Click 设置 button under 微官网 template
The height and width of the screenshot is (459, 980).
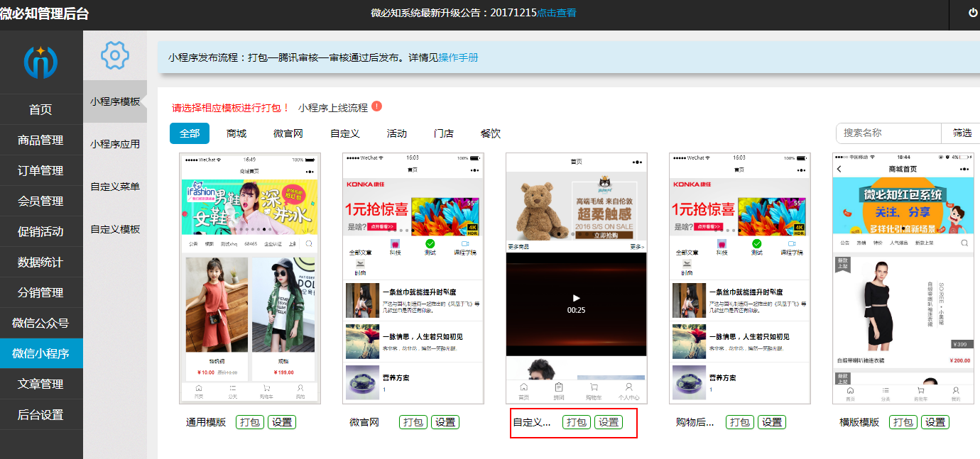[x=445, y=422]
